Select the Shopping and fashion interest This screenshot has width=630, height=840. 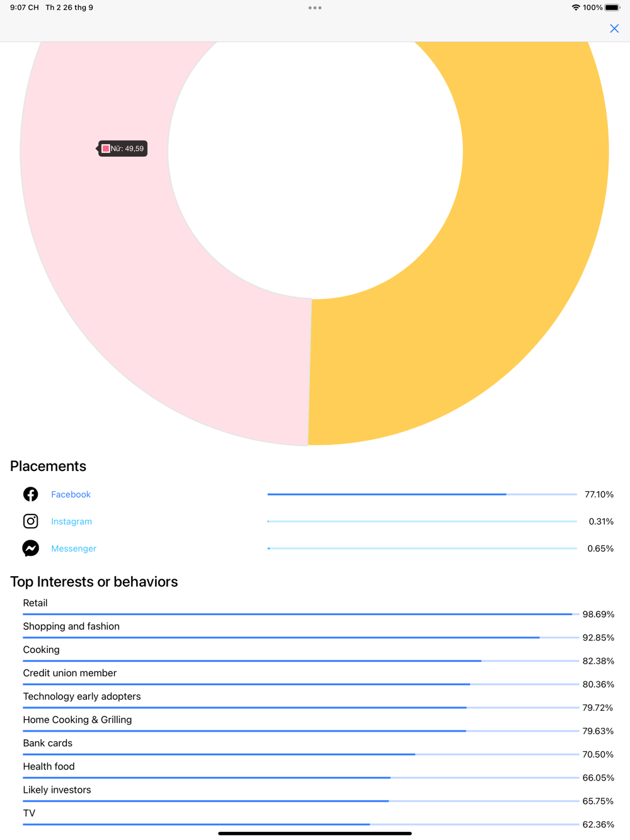click(x=71, y=627)
